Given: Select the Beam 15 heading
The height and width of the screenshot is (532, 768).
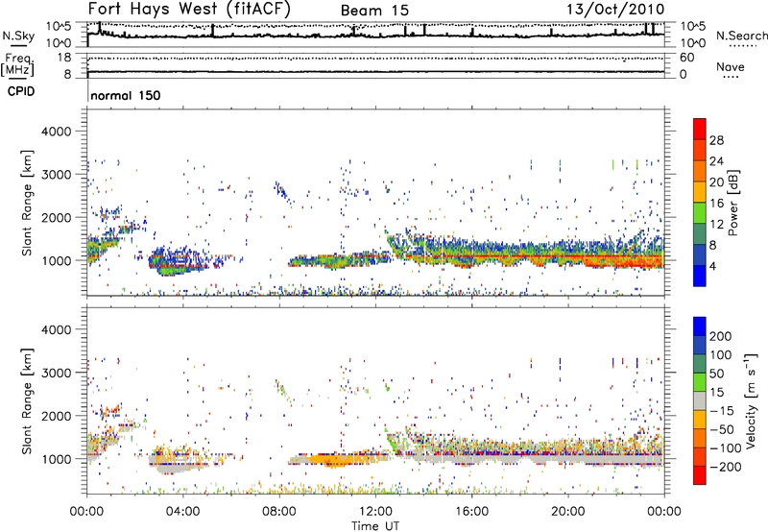Looking at the screenshot, I should [x=374, y=11].
